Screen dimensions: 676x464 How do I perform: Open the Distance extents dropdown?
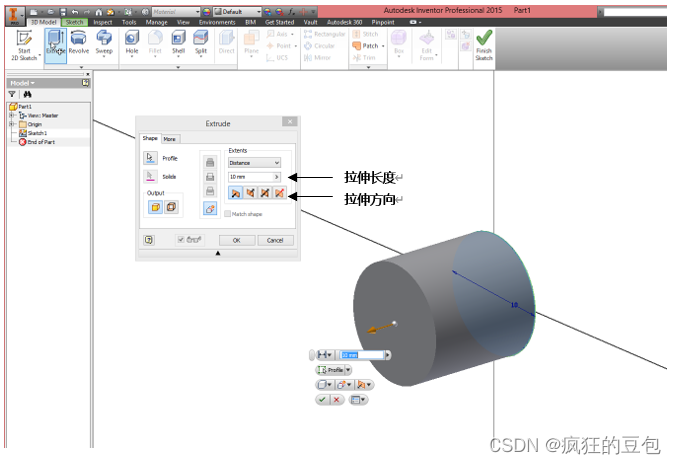254,162
